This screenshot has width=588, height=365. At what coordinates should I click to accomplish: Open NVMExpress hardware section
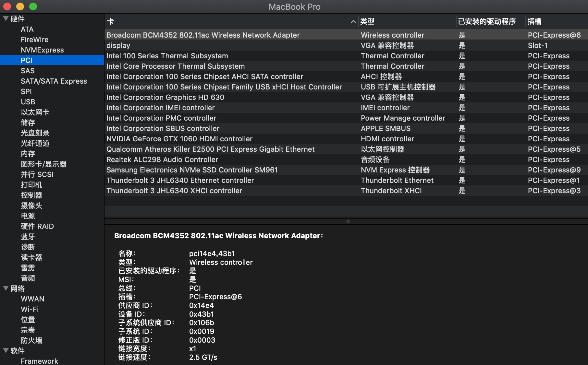tap(42, 50)
